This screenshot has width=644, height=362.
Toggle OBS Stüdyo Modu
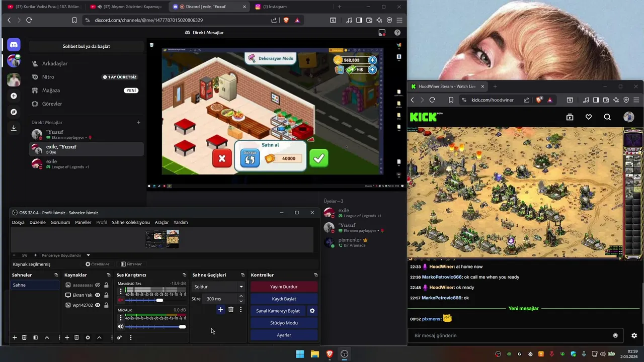pos(284,323)
